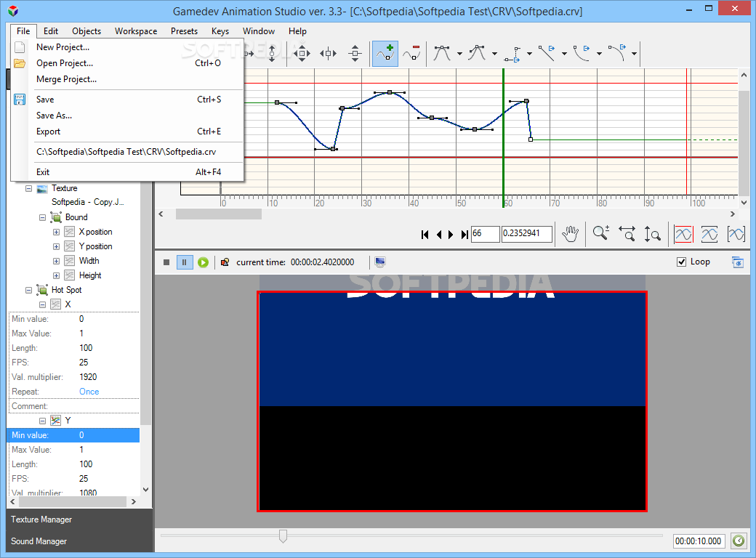
Task: Open dropdown arrow next to linear out-tangent tool
Action: [x=564, y=54]
